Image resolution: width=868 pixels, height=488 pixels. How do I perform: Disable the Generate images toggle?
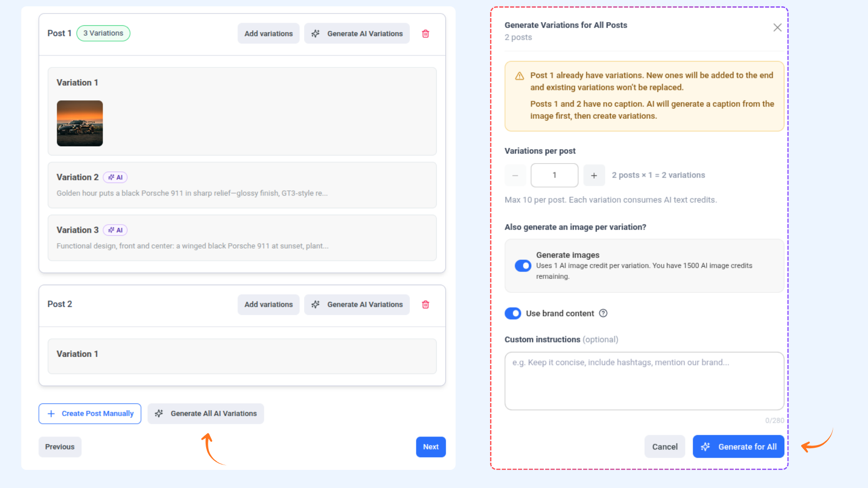523,266
